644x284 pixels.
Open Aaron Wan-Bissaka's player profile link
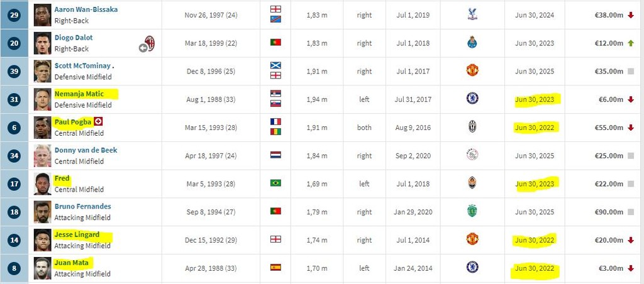coord(86,9)
